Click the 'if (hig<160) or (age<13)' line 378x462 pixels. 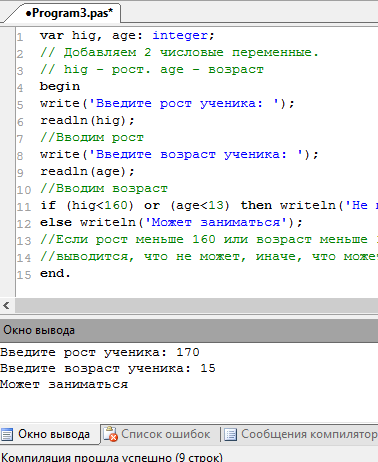point(209,206)
